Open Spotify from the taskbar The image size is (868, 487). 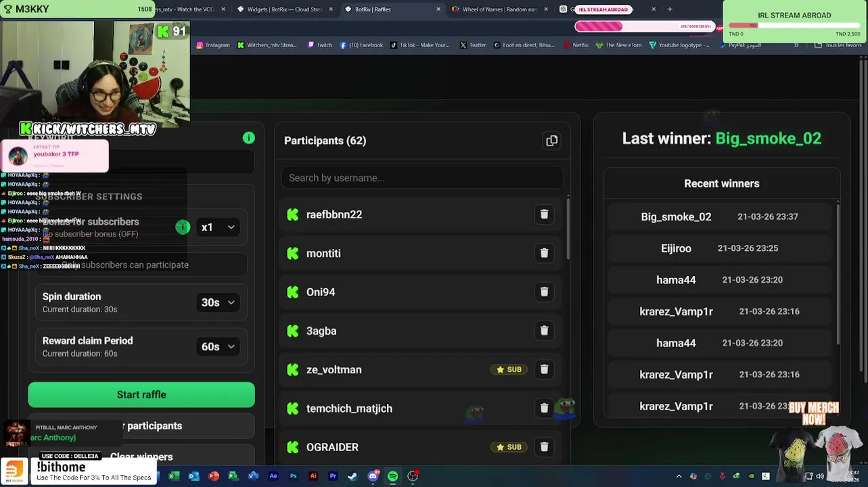(x=393, y=476)
